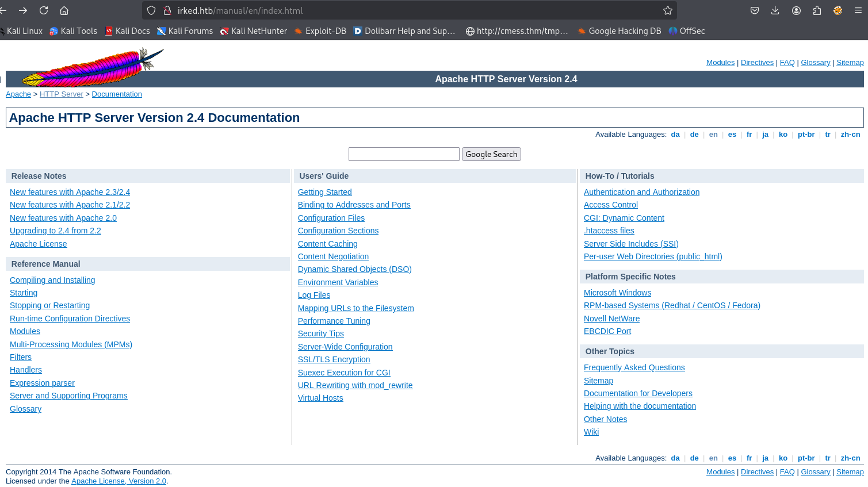Open Sitemap in the top navigation links
Image resolution: width=868 pixels, height=487 pixels.
tap(850, 63)
